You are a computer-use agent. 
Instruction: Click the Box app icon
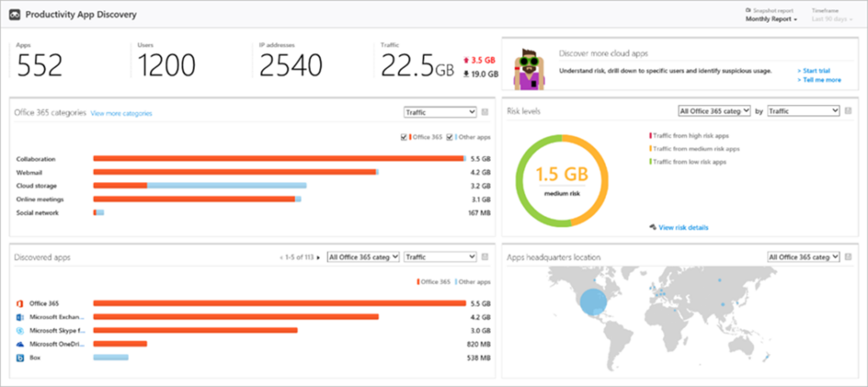click(19, 358)
